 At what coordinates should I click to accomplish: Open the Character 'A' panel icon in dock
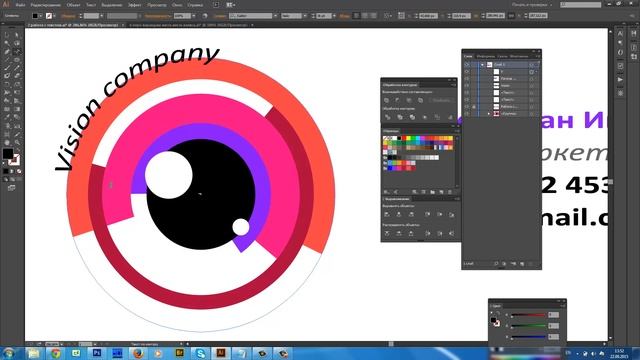620,33
